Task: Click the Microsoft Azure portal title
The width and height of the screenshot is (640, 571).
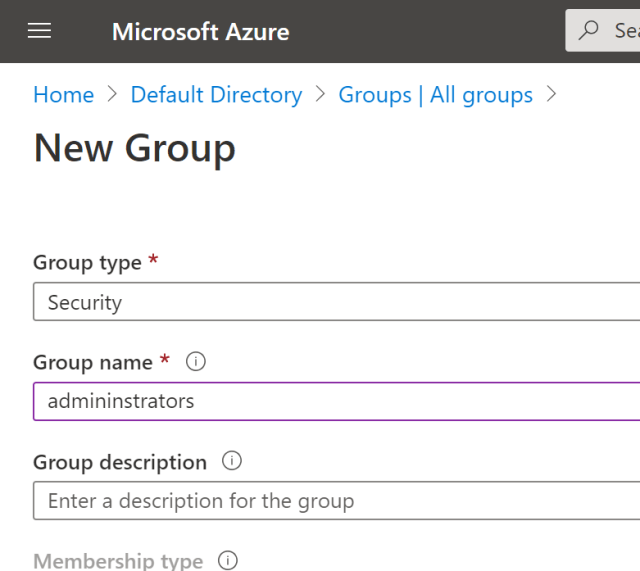Action: pos(200,31)
